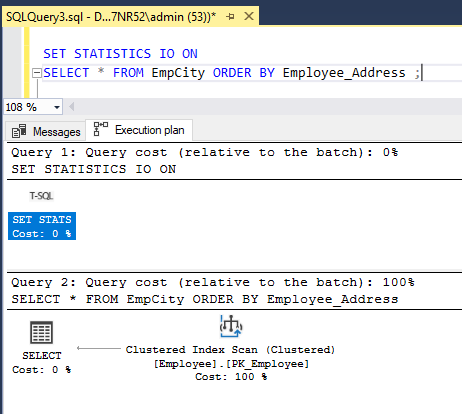The width and height of the screenshot is (462, 414).
Task: Click the 'Cost: 100 %' text
Action: pos(231,377)
